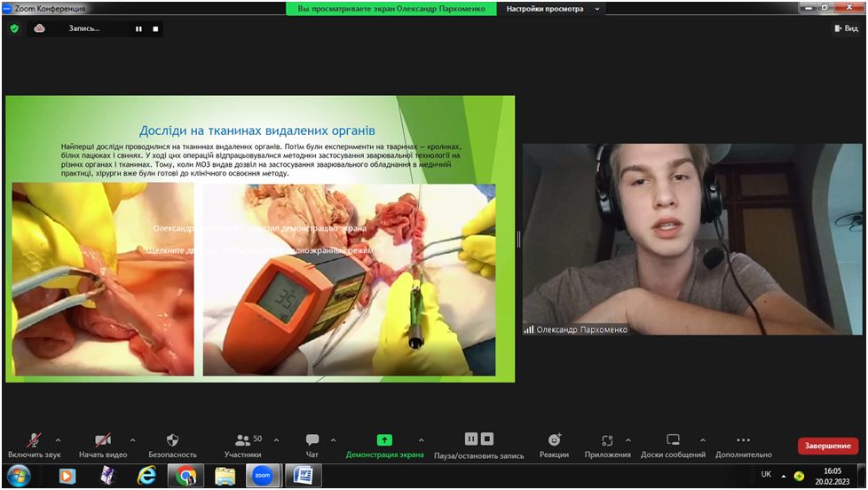Screen dimensions: 868x490
Task: Stop recording via top indicator stop icon
Action: [155, 28]
